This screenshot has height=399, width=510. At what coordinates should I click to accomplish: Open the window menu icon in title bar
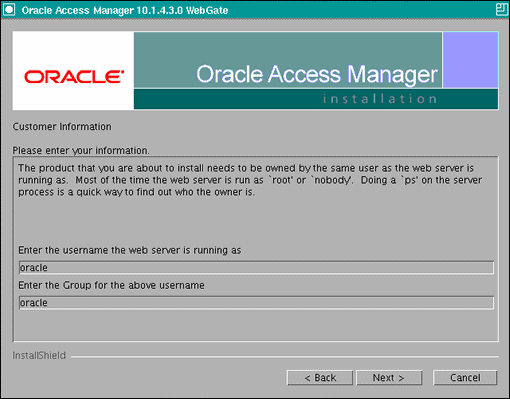9,9
